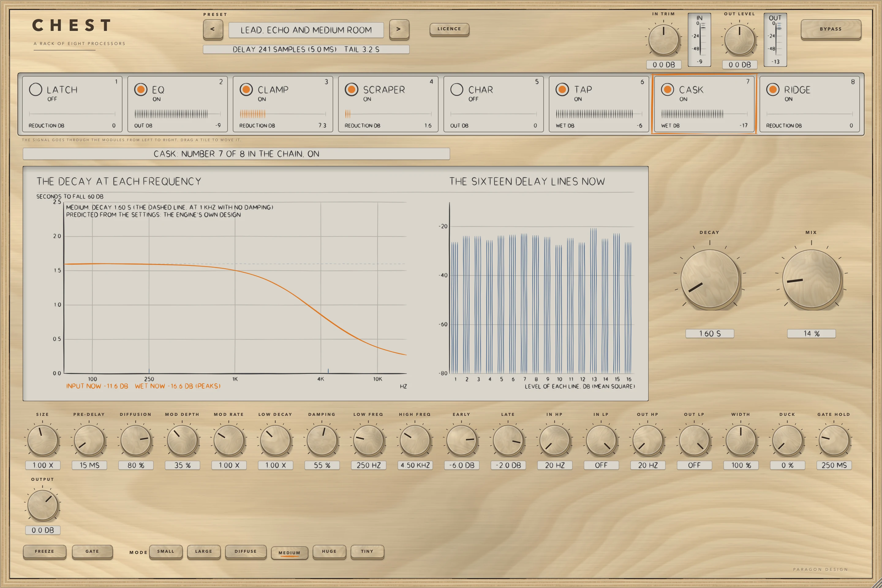Click the IN LP knob

[x=601, y=440]
